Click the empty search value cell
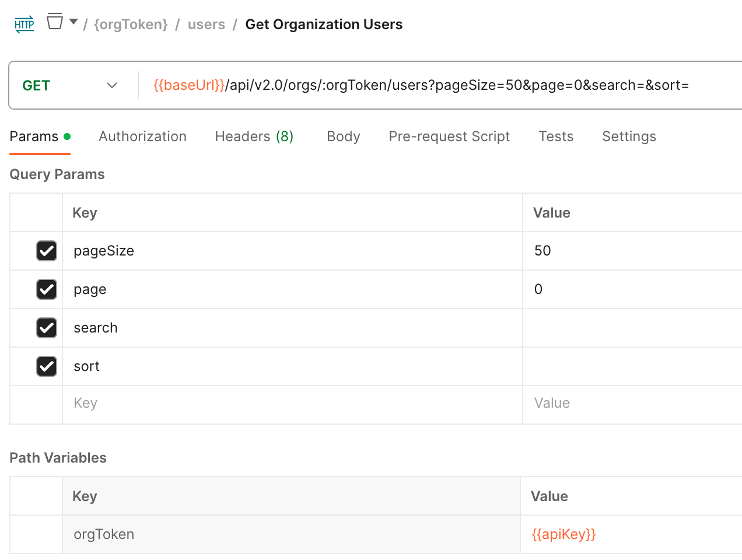This screenshot has height=560, width=742. (x=630, y=328)
